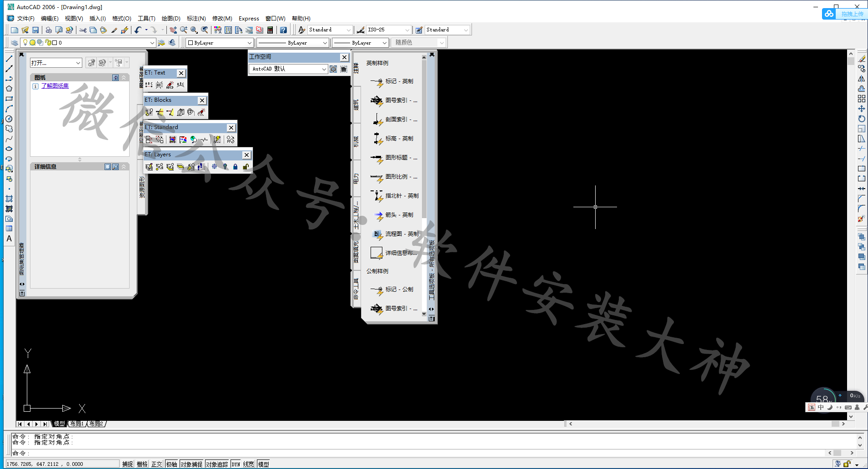Toggle 极轴 (Polar) in the status bar

click(172, 464)
